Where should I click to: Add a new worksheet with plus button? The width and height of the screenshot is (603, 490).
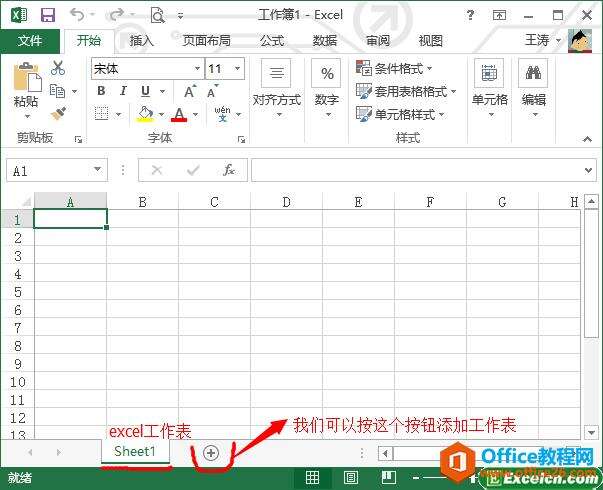pos(211,453)
